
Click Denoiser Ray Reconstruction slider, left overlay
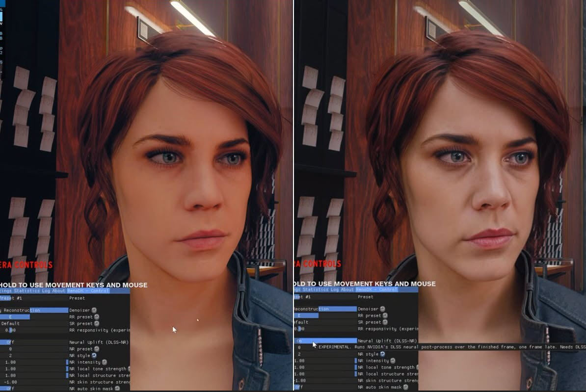(34, 310)
